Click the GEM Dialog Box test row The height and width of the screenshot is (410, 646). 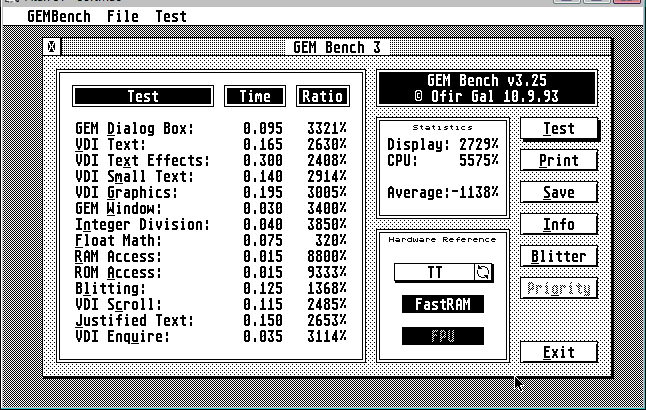(x=211, y=129)
